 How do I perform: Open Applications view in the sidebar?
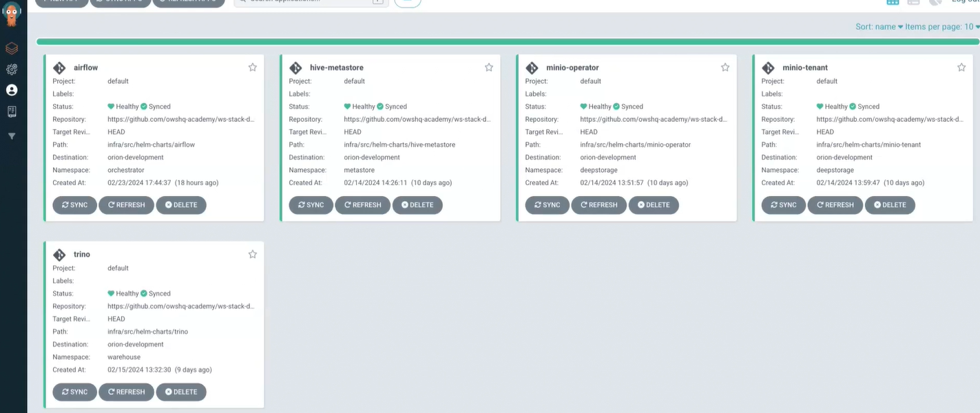pyautogui.click(x=12, y=49)
